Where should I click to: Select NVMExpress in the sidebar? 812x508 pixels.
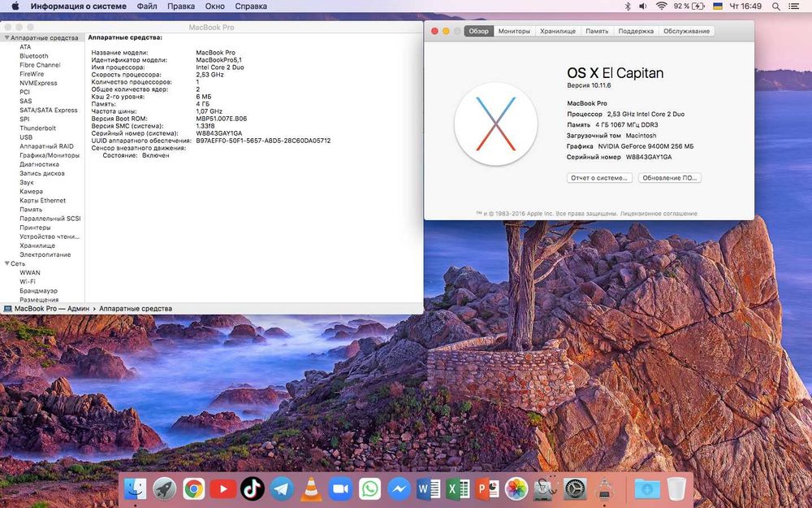[38, 83]
